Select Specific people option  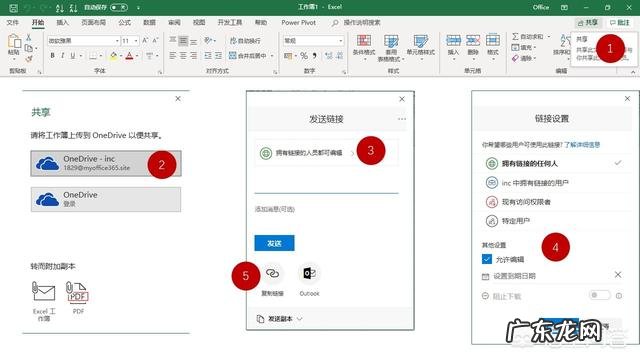(x=553, y=221)
